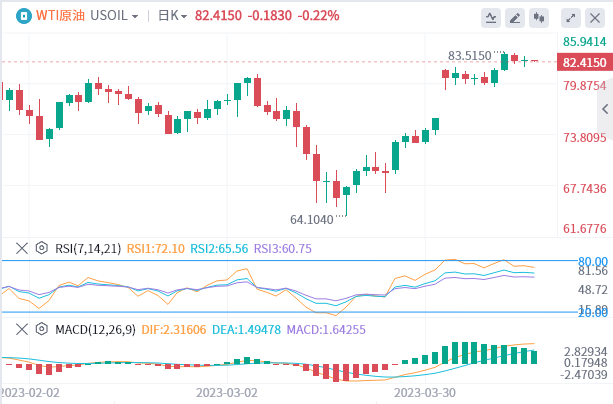The width and height of the screenshot is (613, 404).
Task: Open RSI indicator settings hexagon icon
Action: coord(41,248)
